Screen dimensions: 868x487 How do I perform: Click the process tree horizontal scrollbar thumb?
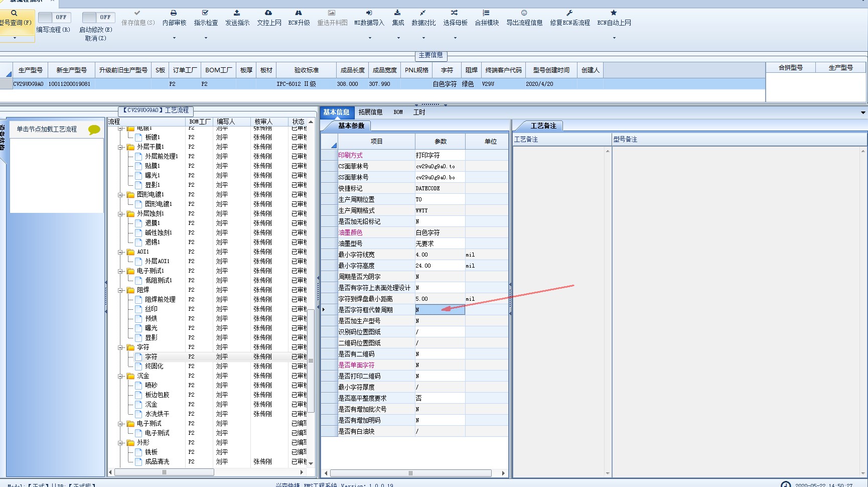click(x=164, y=472)
